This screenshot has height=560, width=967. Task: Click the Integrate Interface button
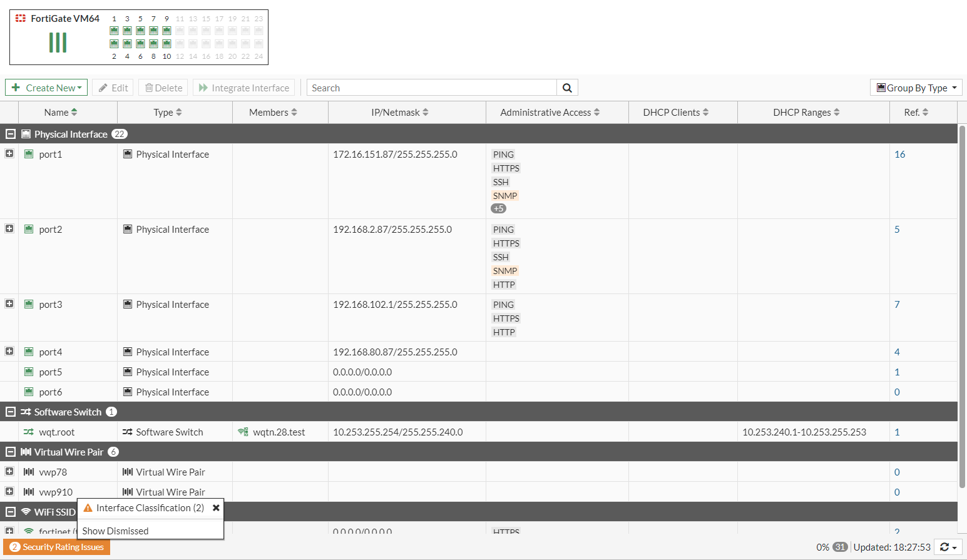click(x=244, y=88)
